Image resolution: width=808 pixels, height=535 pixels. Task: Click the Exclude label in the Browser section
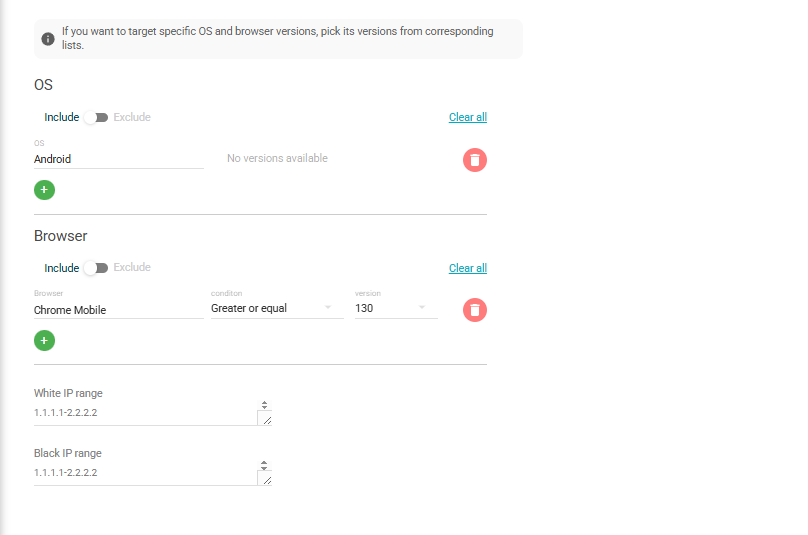[132, 268]
